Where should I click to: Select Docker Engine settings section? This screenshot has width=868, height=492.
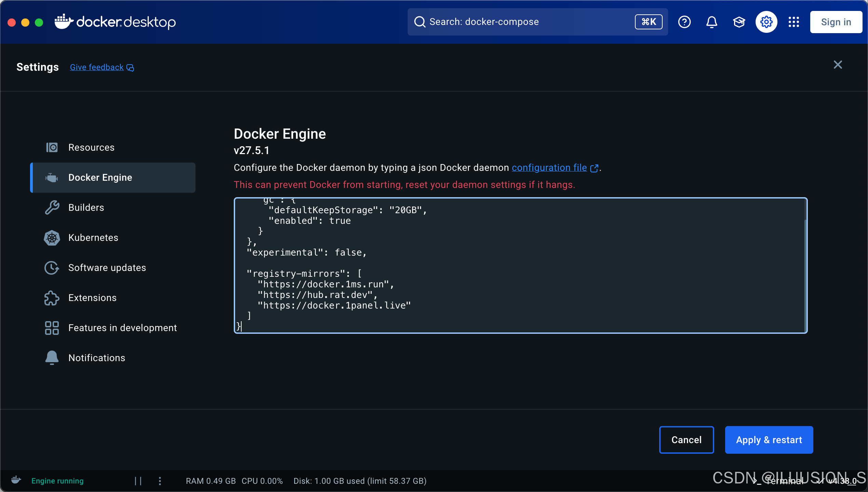point(113,178)
